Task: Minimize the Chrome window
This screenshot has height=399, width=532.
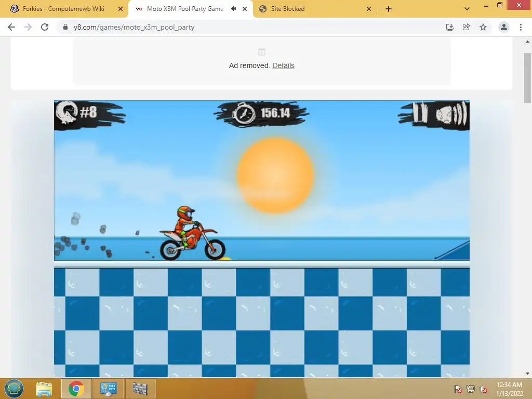Action: 486,5
